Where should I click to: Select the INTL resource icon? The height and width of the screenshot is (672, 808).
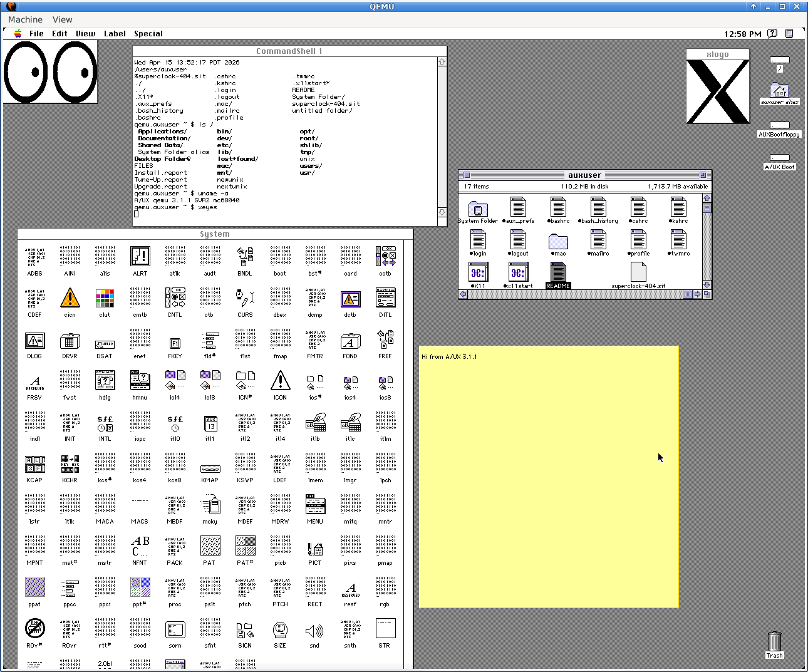[105, 424]
